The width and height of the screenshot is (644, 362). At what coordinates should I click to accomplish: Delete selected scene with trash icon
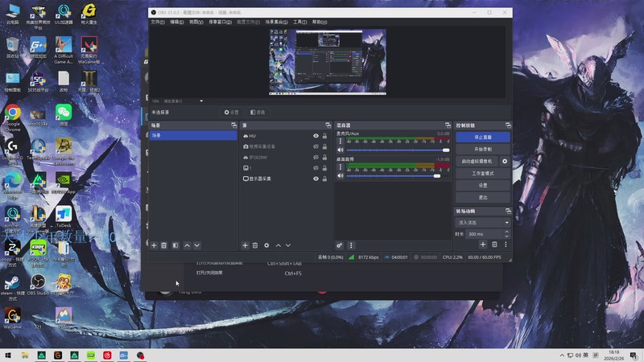tap(164, 245)
